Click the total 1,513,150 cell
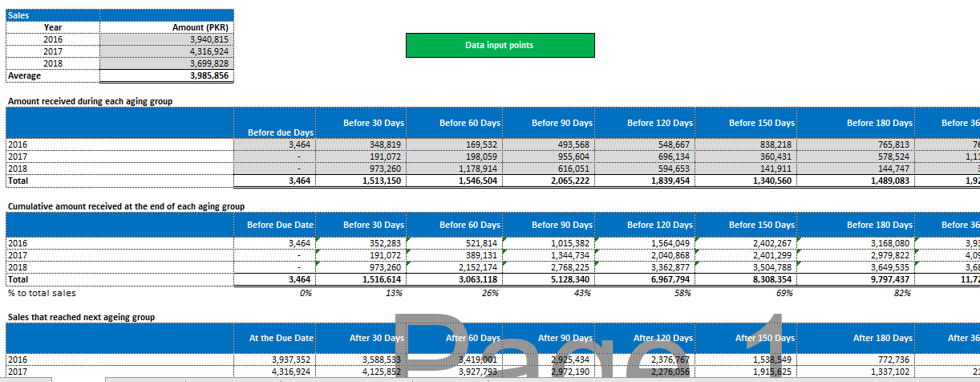Screen dimensions: 980x382 coord(360,181)
